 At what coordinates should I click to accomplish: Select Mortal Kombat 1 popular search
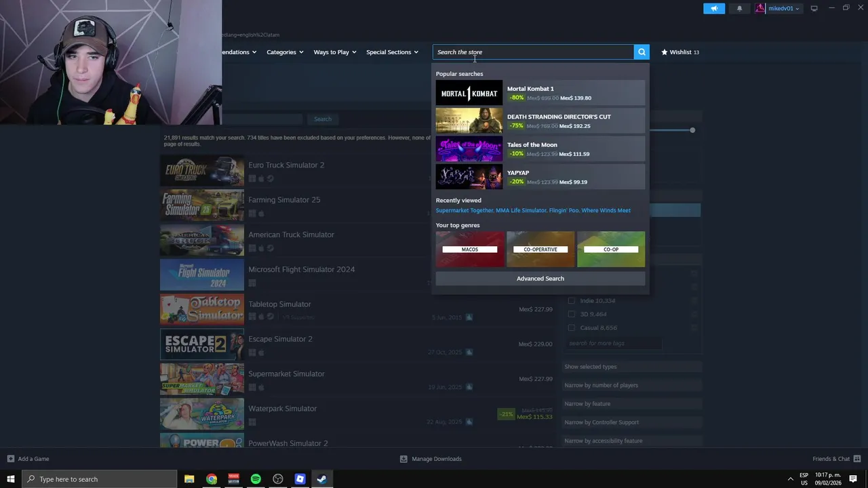540,93
